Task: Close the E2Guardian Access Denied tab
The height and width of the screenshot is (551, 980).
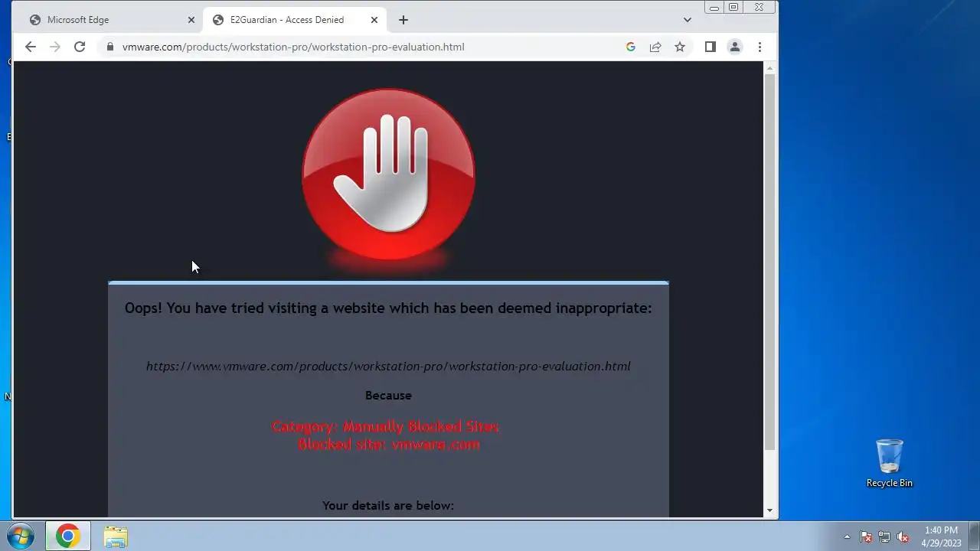Action: click(x=374, y=20)
